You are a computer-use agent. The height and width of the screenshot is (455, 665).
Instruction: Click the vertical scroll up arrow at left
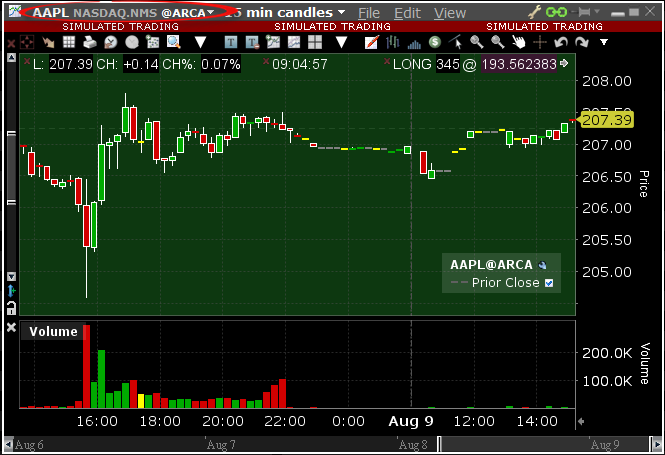[x=11, y=58]
